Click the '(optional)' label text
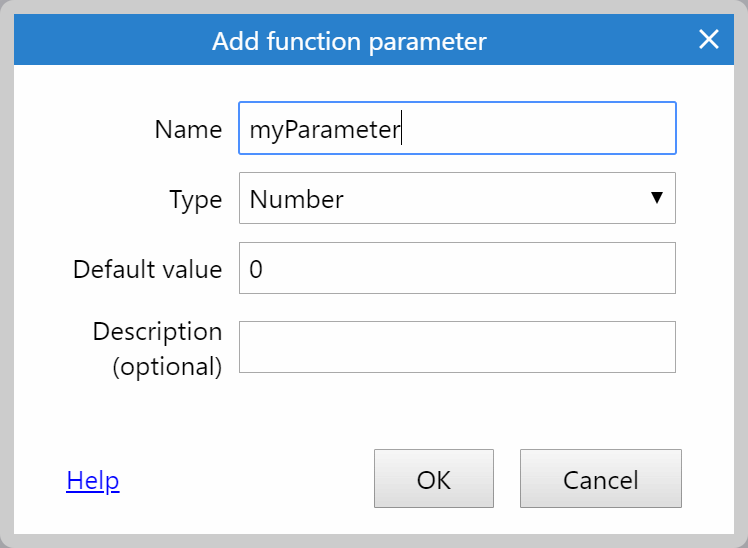The width and height of the screenshot is (748, 548). (x=167, y=367)
